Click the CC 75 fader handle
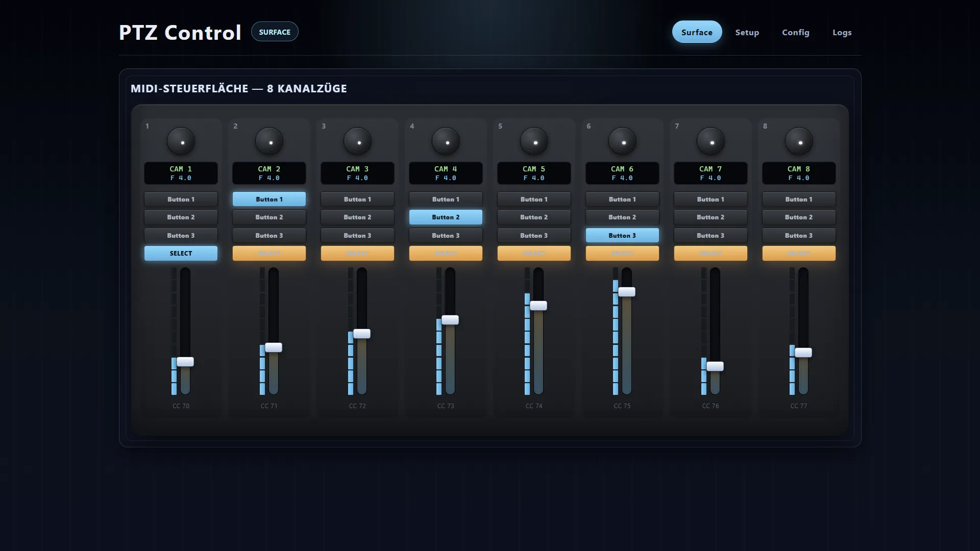 click(x=627, y=292)
